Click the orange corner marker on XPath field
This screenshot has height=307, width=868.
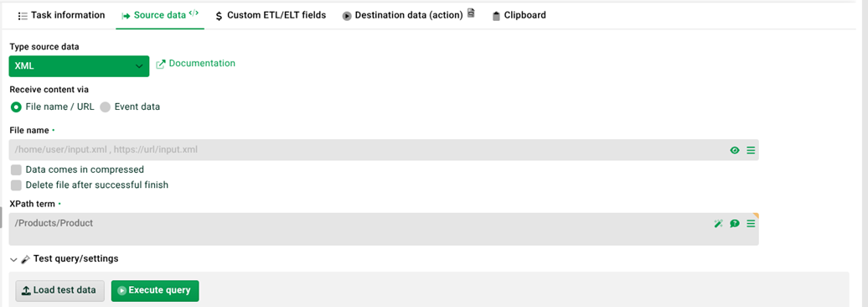point(757,215)
